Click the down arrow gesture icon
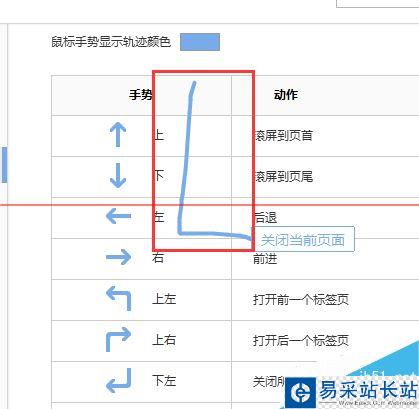This screenshot has width=419, height=409. tap(118, 176)
